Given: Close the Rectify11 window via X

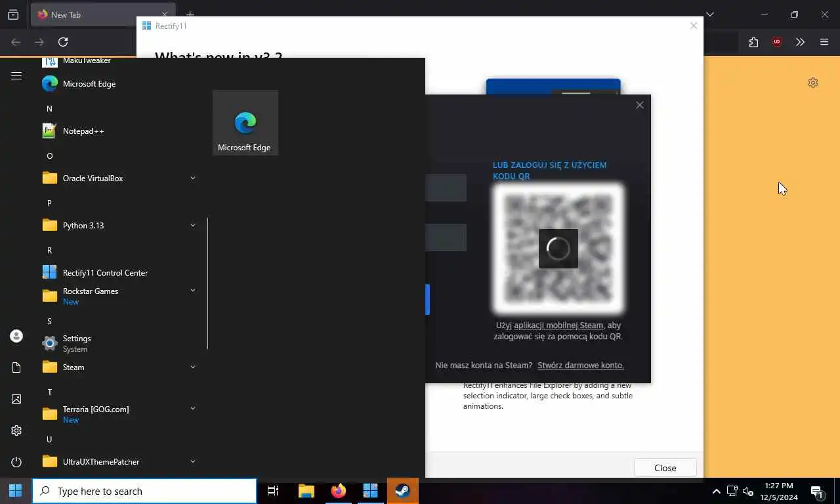Looking at the screenshot, I should [x=694, y=26].
